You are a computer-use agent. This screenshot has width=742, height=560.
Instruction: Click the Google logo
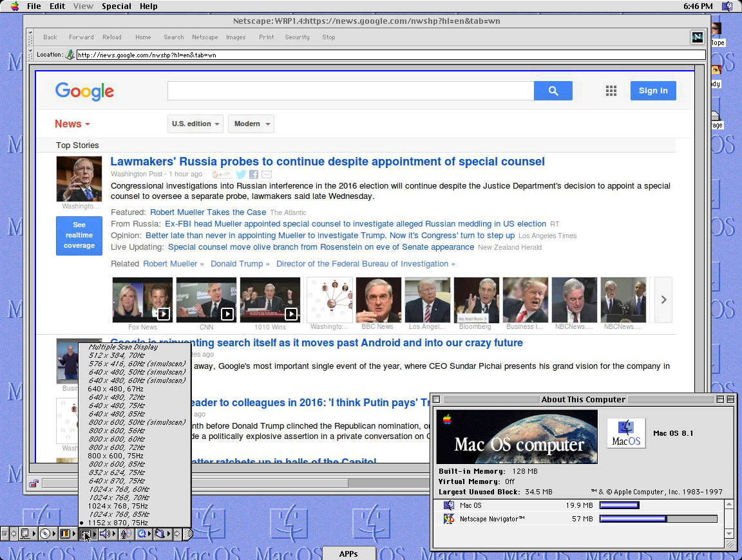[x=85, y=91]
